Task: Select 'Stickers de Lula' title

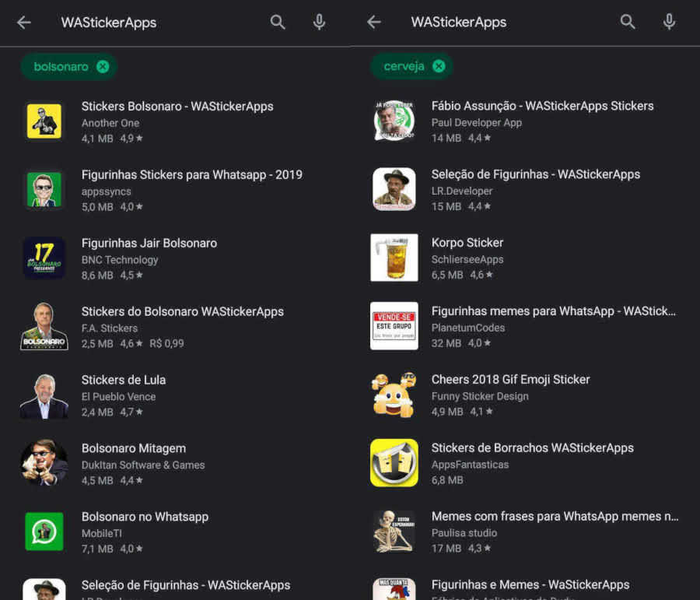Action: [124, 380]
